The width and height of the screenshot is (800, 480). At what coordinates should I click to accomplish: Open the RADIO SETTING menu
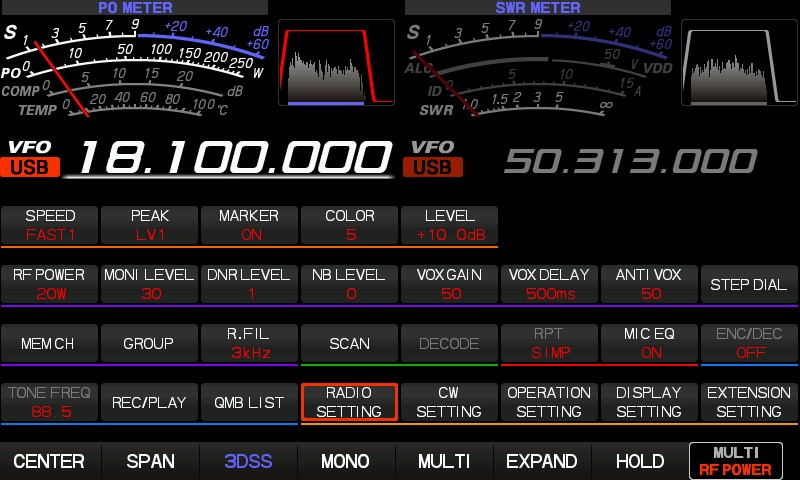pos(349,402)
